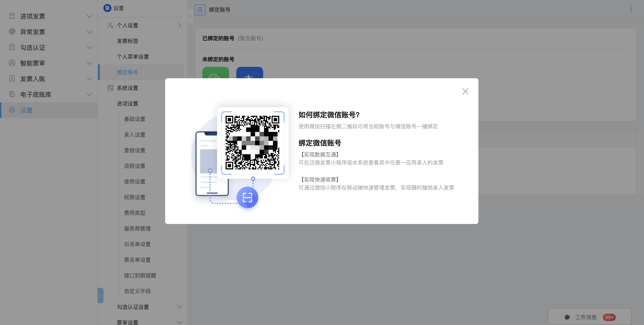Expand the 智能票审 menu chevron
Viewport: 644px width, 325px height.
click(x=89, y=63)
